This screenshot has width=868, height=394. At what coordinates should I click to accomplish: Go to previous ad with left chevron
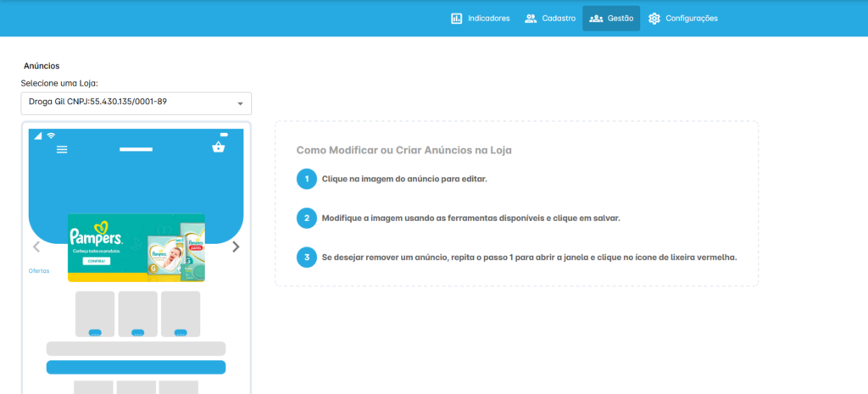tap(36, 247)
